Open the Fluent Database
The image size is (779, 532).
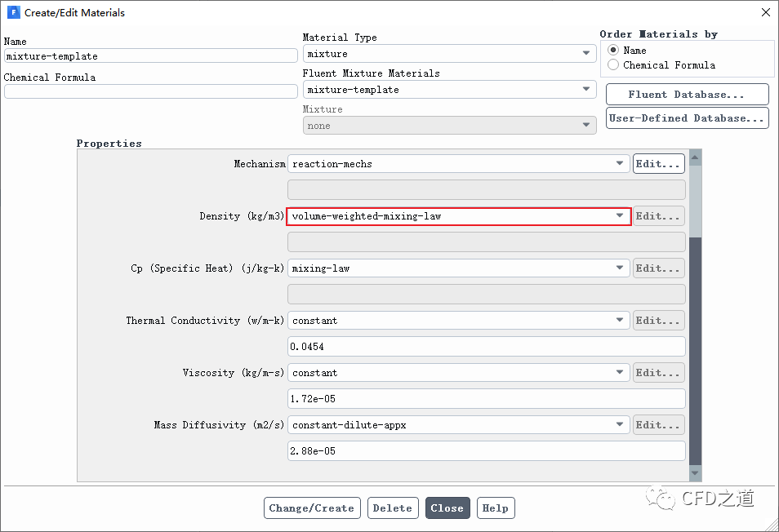point(687,95)
